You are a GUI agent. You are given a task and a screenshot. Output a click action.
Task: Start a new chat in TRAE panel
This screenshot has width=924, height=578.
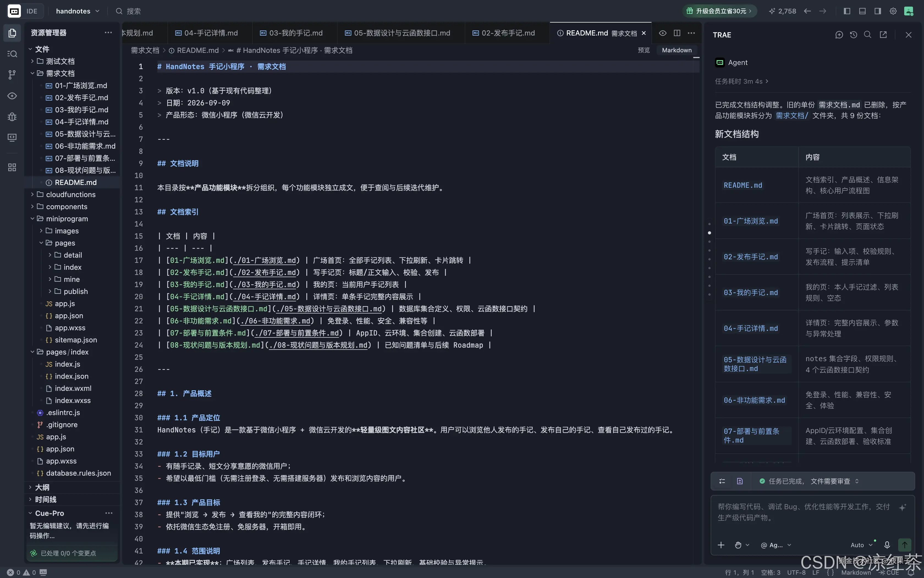point(839,35)
